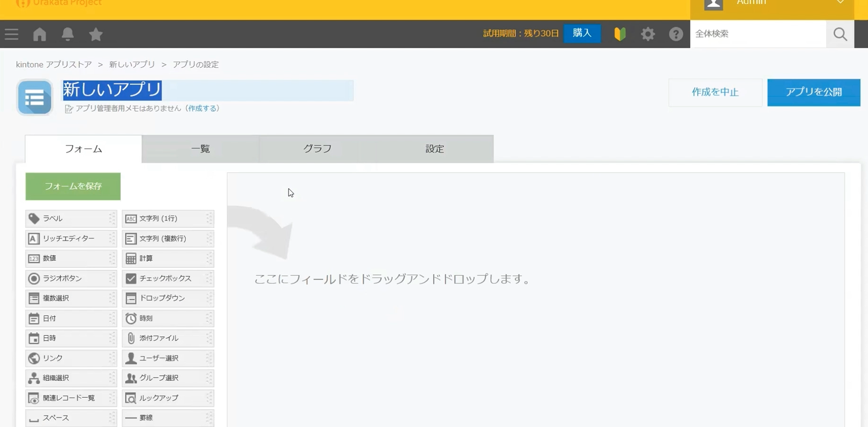Change the app icon image
868x427 pixels.
pyautogui.click(x=35, y=98)
